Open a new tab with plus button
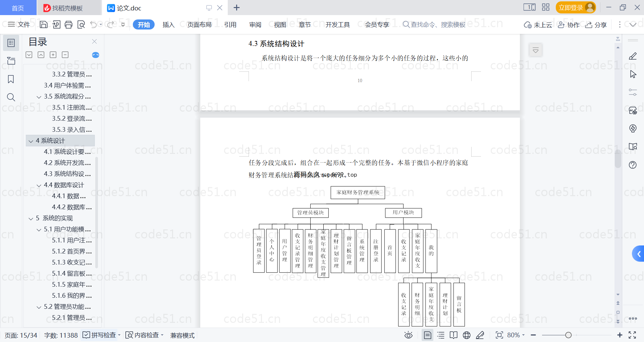Screen dimensions: 644x342 point(236,7)
